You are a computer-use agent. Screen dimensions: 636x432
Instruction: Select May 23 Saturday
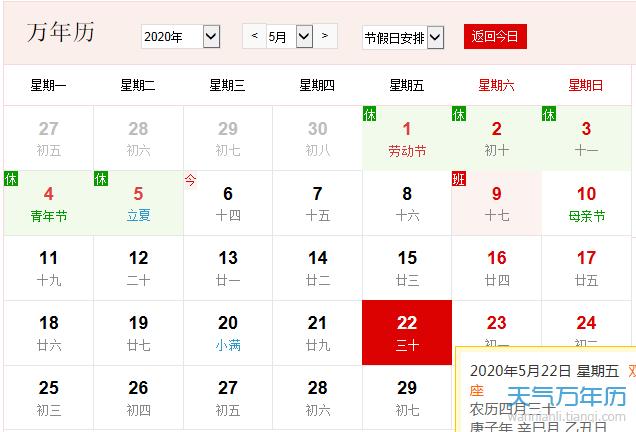[496, 324]
